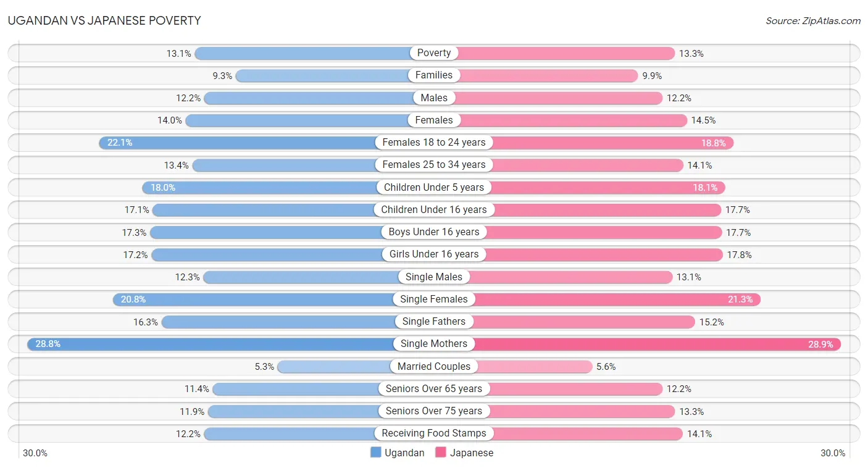Image resolution: width=868 pixels, height=468 pixels.
Task: Toggle the Ugandan legend label
Action: [x=404, y=453]
